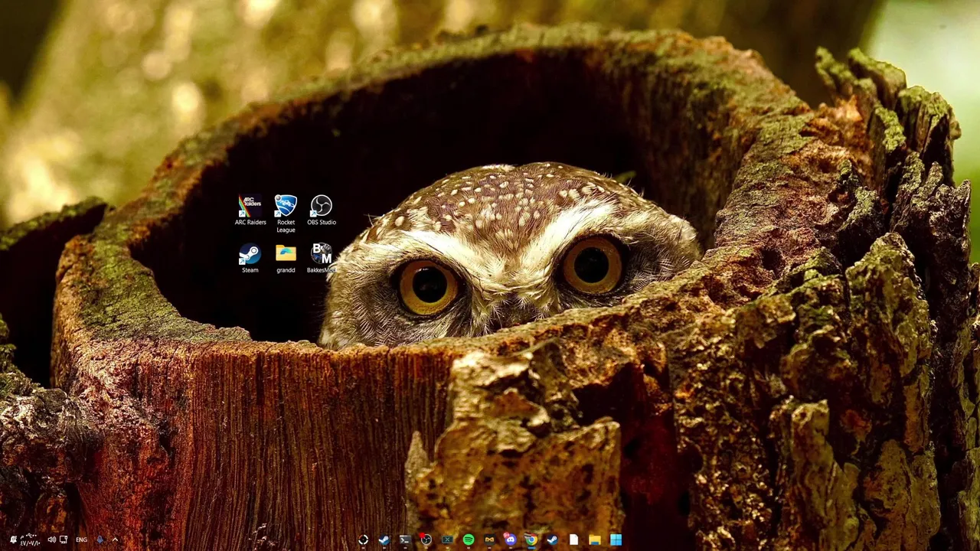Viewport: 980px width, 551px height.
Task: Click the blank document icon in taskbar
Action: click(x=573, y=540)
